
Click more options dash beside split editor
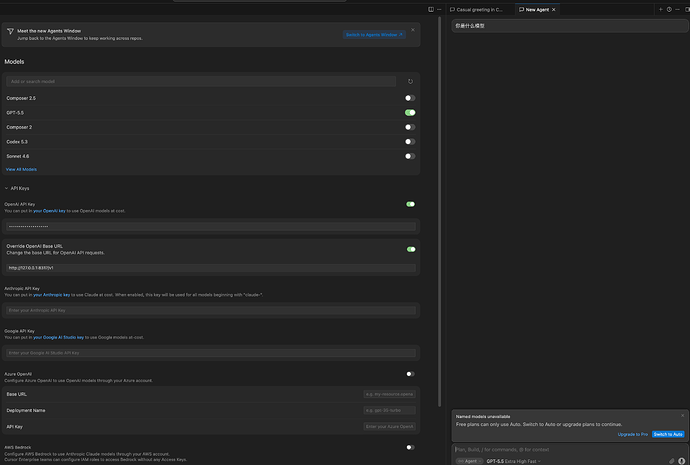(x=439, y=9)
